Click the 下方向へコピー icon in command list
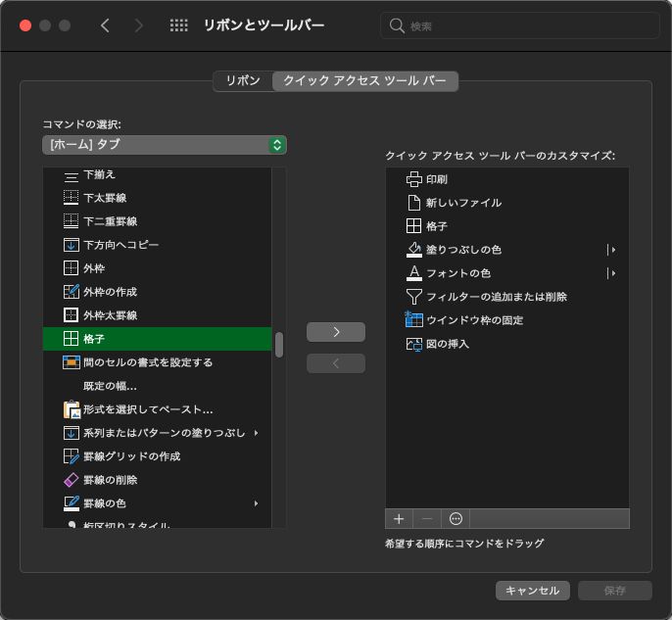 71,245
